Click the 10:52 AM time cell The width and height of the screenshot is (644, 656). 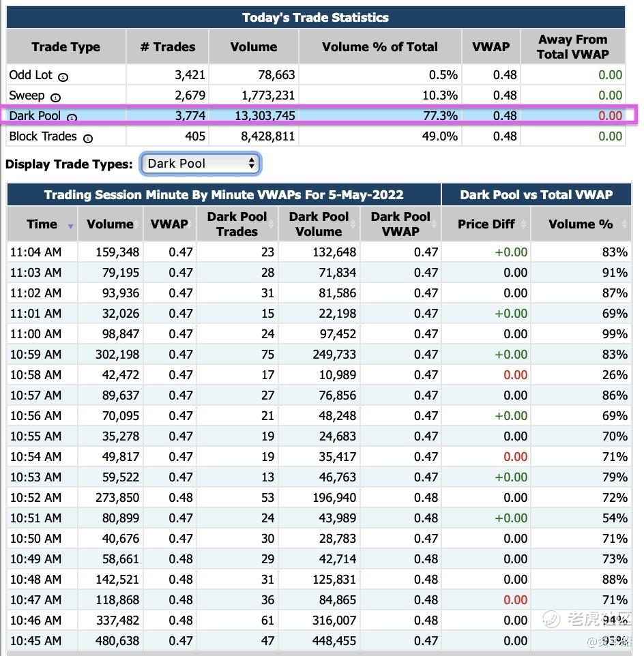point(35,498)
